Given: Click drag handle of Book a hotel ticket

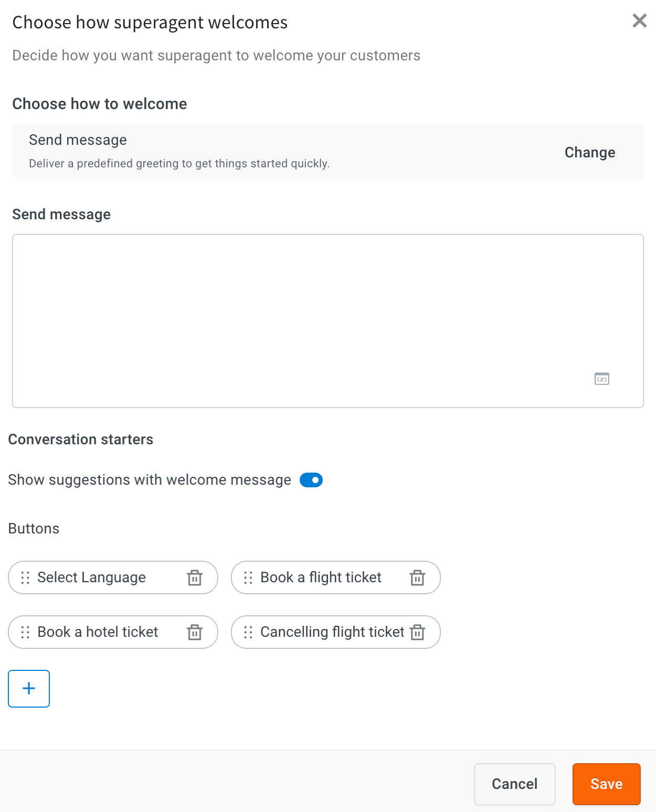Looking at the screenshot, I should pos(25,632).
